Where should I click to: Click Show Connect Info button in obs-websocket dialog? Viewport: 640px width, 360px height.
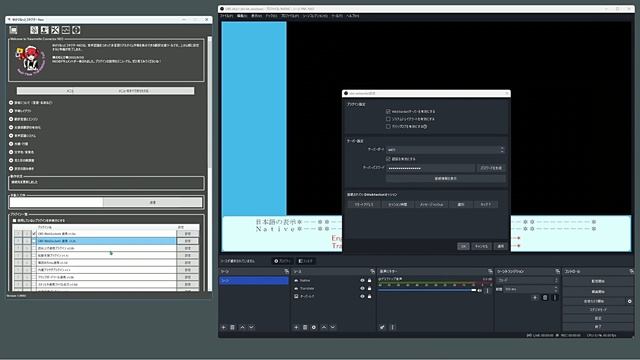point(445,178)
